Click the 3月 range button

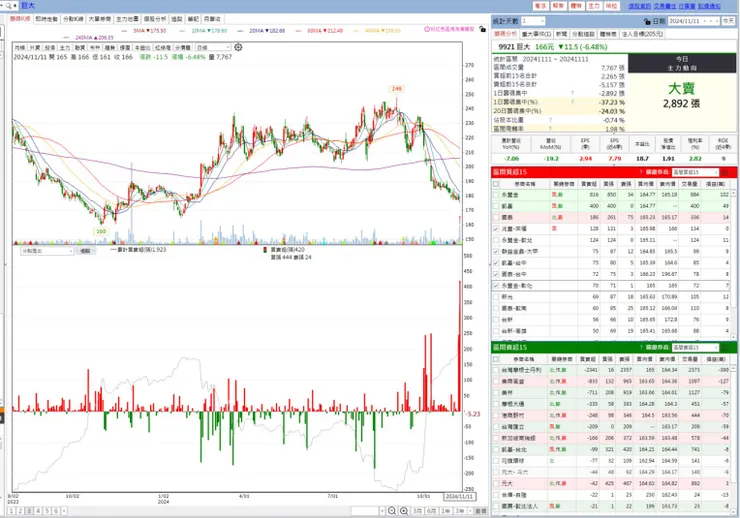point(417,511)
